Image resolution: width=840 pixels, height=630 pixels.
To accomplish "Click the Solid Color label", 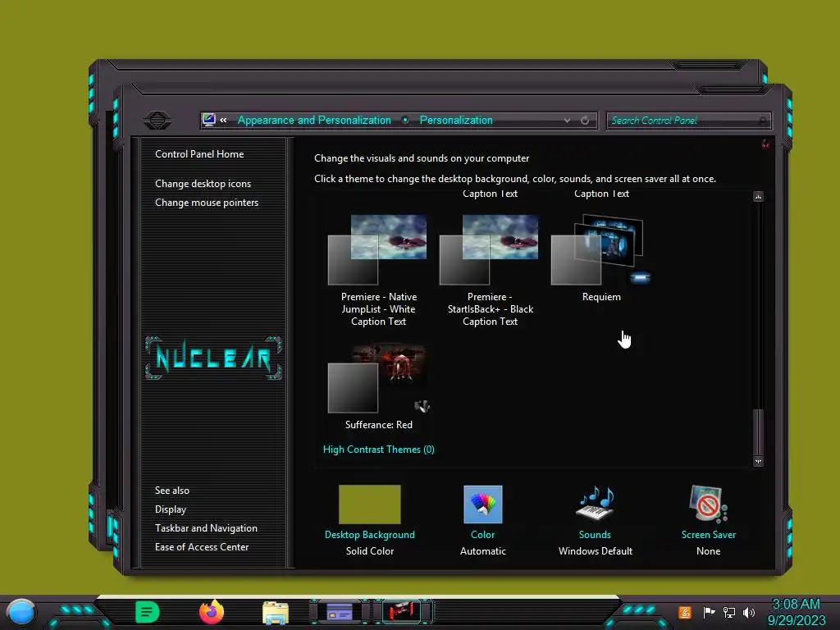I will (x=370, y=550).
